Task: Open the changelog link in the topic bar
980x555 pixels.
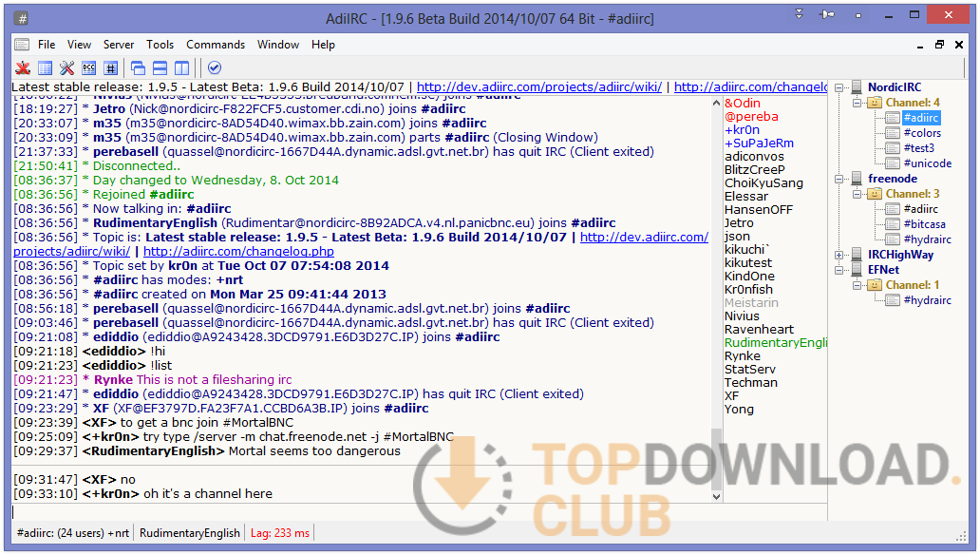Action: click(750, 87)
